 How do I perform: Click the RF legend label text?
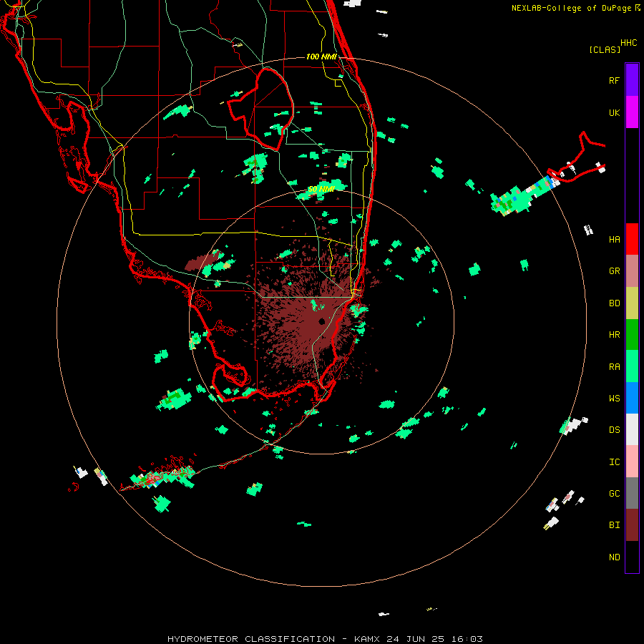coord(614,80)
